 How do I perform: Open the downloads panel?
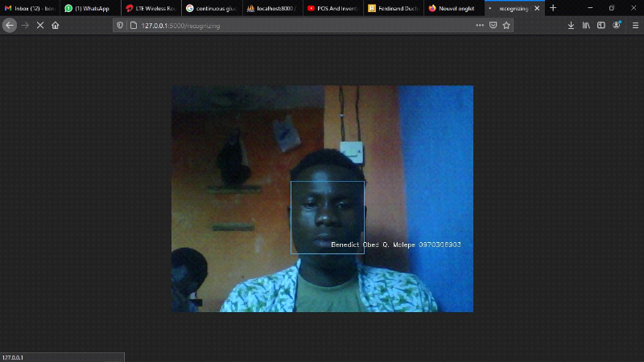point(571,26)
